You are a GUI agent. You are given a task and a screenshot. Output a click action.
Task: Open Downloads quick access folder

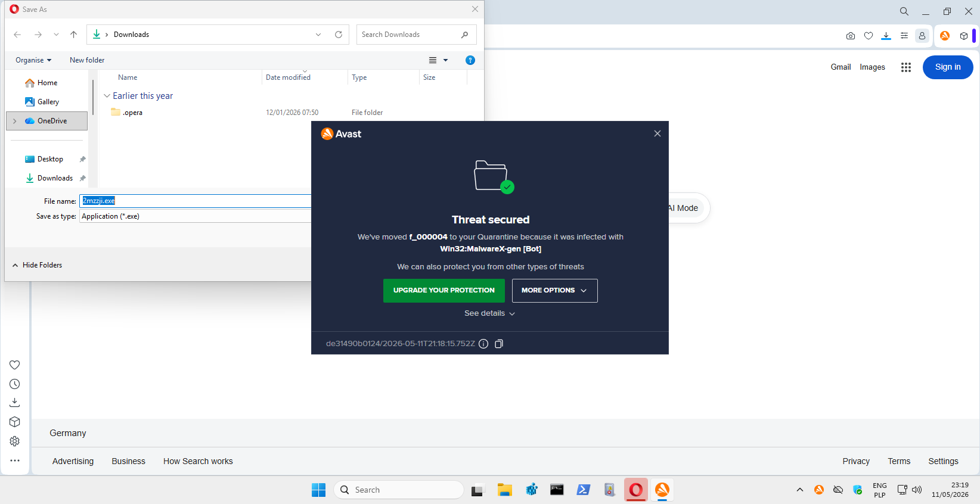(x=55, y=178)
